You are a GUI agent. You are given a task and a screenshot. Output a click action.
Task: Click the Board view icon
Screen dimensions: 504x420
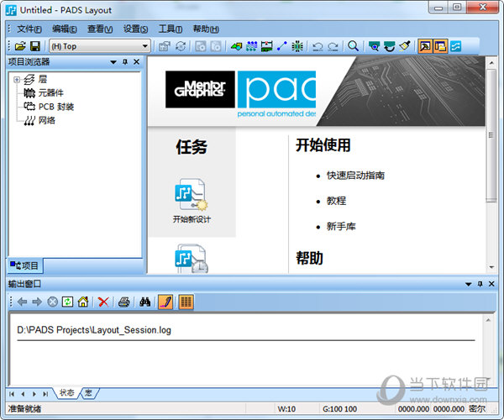tap(374, 46)
